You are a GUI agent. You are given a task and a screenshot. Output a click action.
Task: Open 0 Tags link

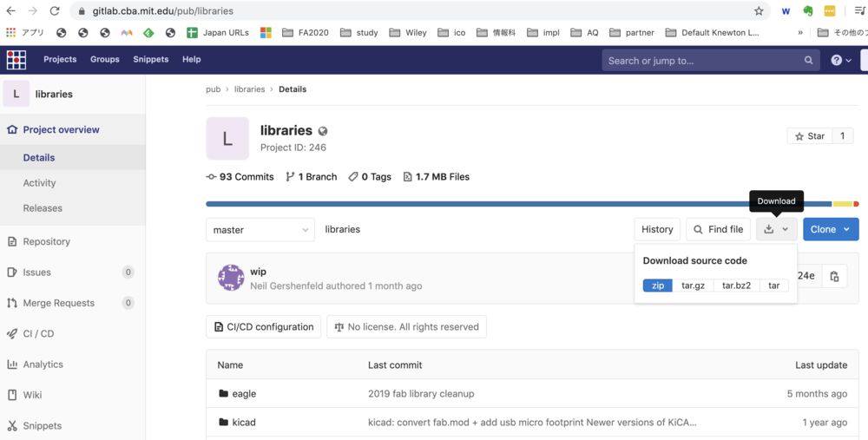click(370, 177)
